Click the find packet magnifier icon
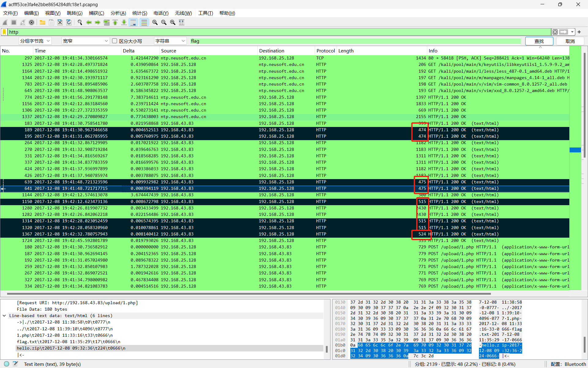This screenshot has width=588, height=368. [80, 22]
